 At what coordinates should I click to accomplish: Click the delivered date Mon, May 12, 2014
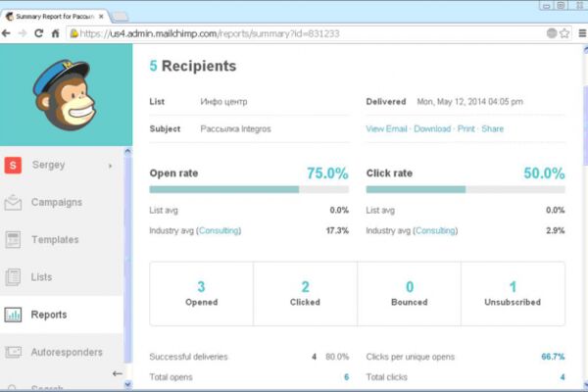(x=469, y=102)
